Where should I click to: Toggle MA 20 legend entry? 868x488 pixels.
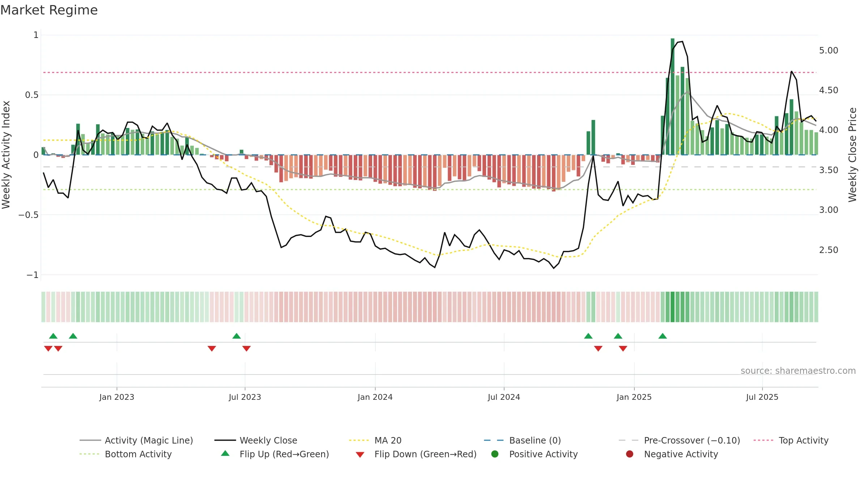(x=375, y=440)
